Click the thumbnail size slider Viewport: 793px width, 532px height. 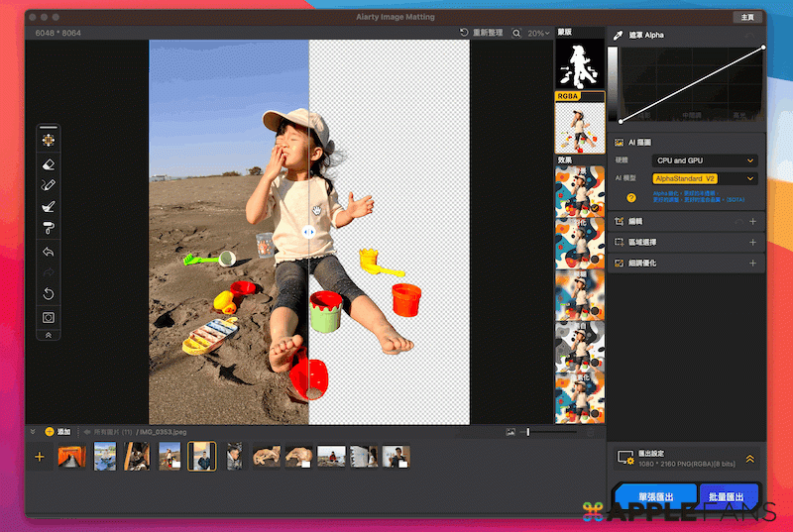pos(551,432)
